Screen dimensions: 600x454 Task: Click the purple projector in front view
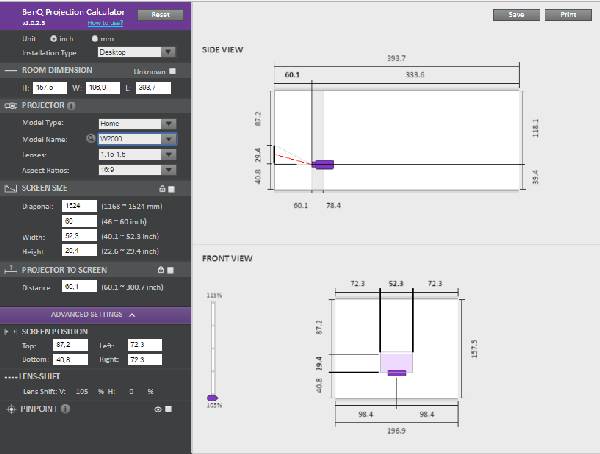click(397, 373)
